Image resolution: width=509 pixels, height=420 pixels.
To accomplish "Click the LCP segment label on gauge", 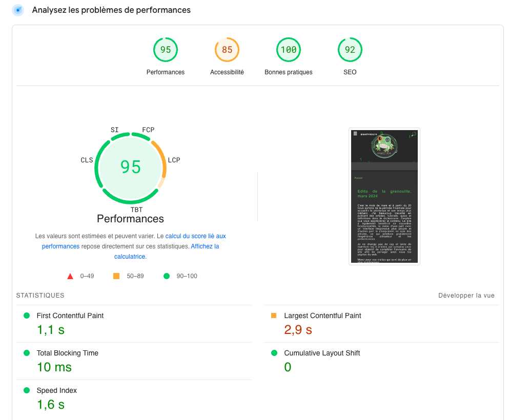I will pos(174,160).
